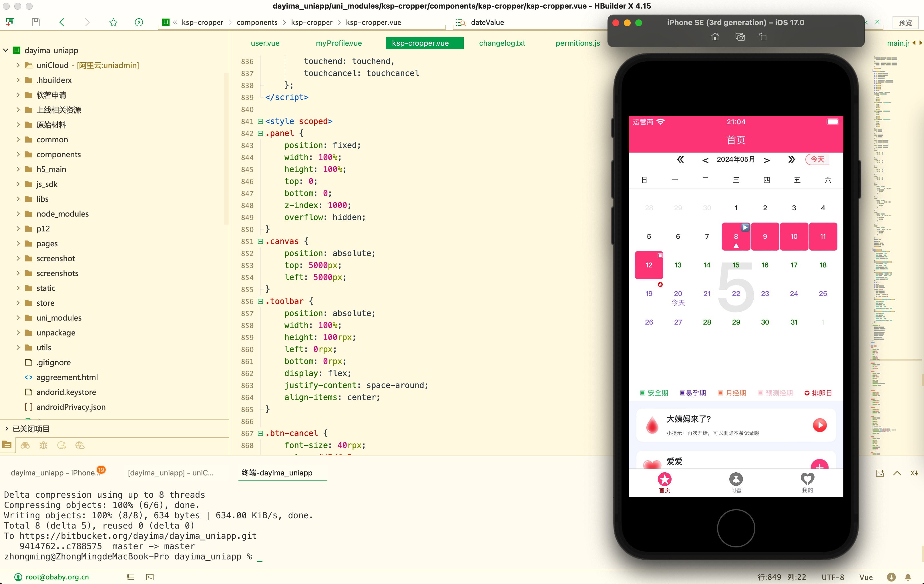
Task: Tap the 今天 button in calendar
Action: (x=817, y=159)
